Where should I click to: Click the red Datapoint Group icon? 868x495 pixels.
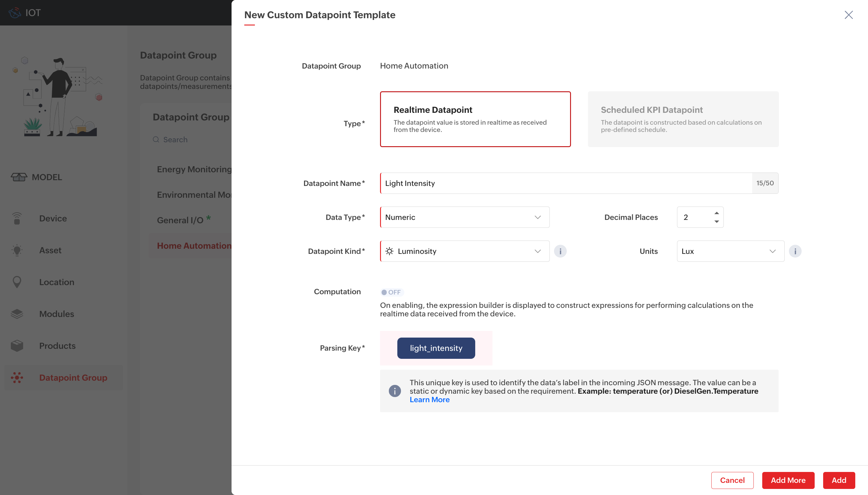17,378
